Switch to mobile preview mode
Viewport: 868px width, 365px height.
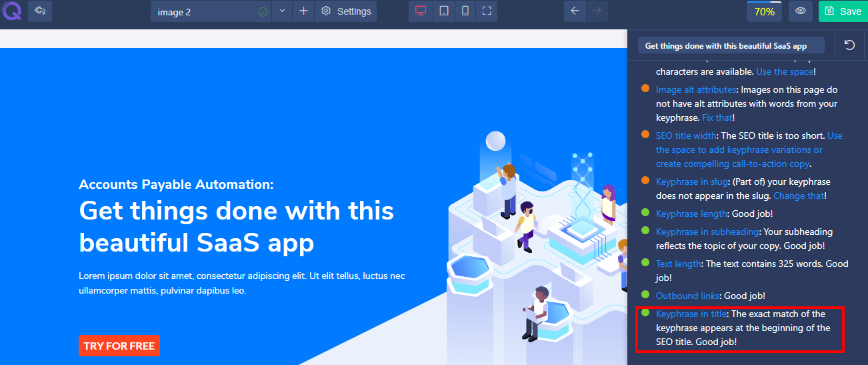tap(465, 11)
